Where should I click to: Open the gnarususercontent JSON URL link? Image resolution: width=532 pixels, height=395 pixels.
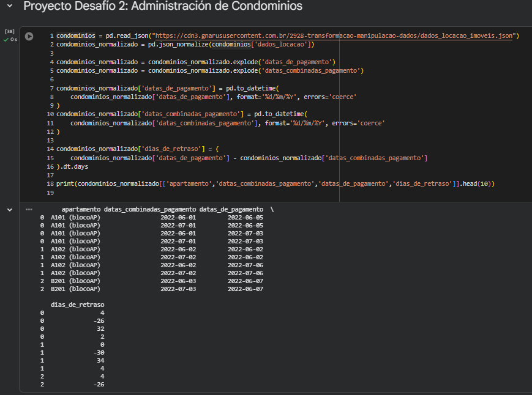point(332,36)
